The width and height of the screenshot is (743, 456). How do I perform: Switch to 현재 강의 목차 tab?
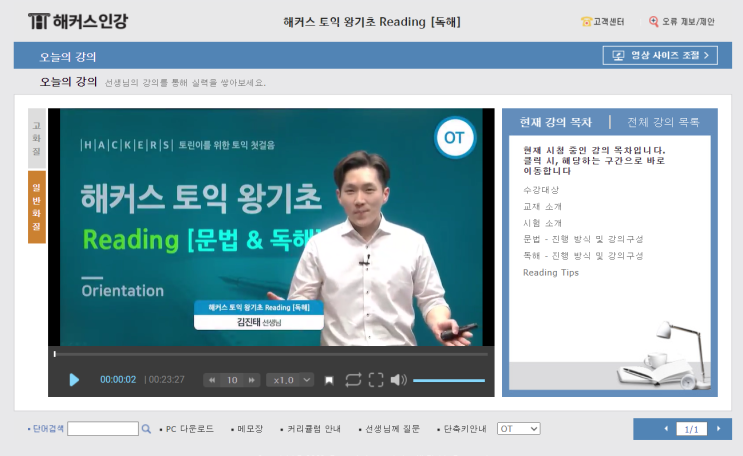(x=556, y=122)
